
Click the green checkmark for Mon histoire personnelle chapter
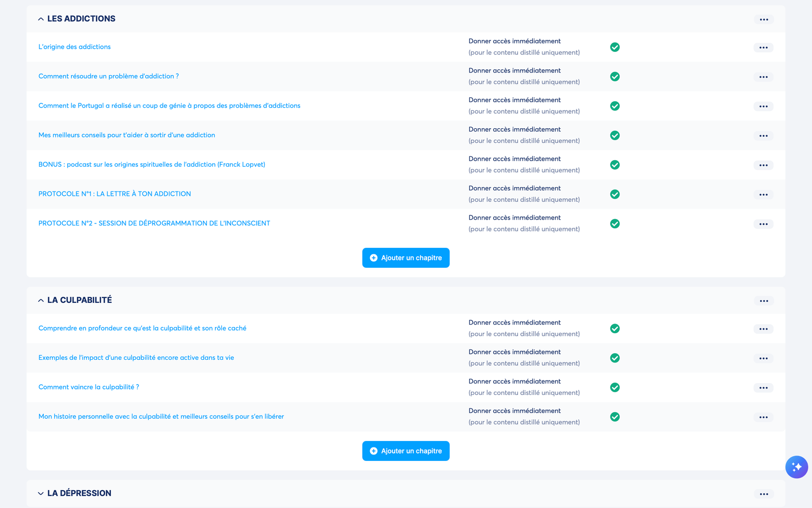tap(615, 417)
